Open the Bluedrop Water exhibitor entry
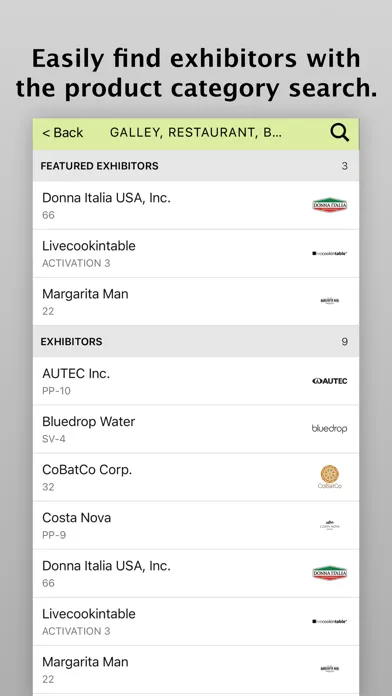Image resolution: width=392 pixels, height=696 pixels. (x=196, y=429)
